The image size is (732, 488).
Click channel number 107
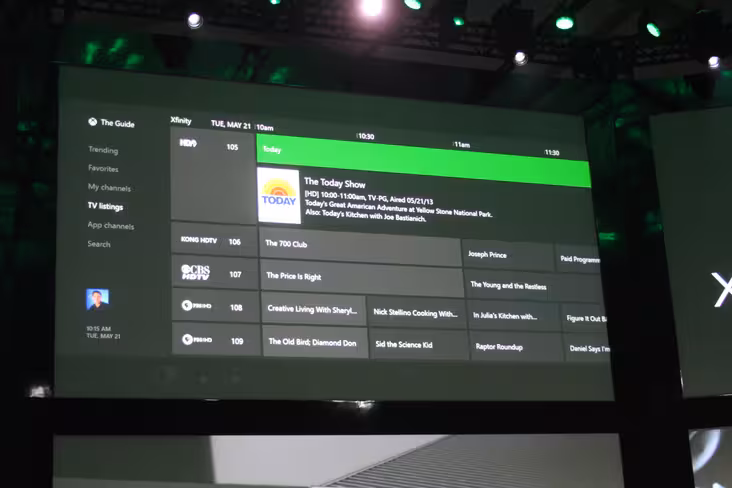pos(235,274)
